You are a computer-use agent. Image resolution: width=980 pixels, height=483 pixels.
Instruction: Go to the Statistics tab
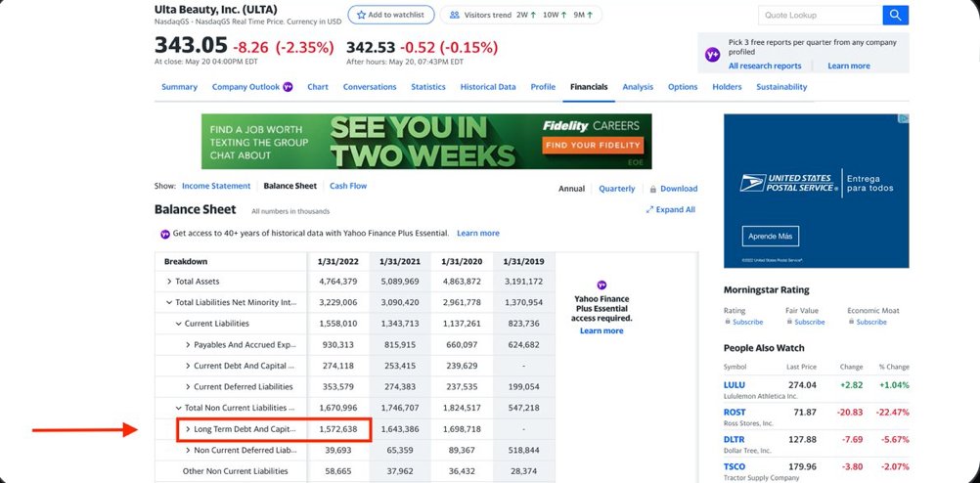click(x=428, y=87)
